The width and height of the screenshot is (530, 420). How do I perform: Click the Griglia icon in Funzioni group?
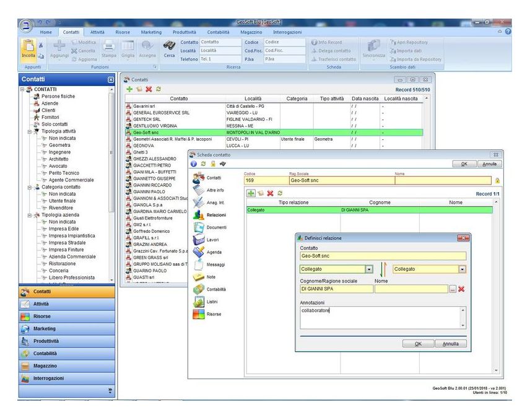point(128,45)
